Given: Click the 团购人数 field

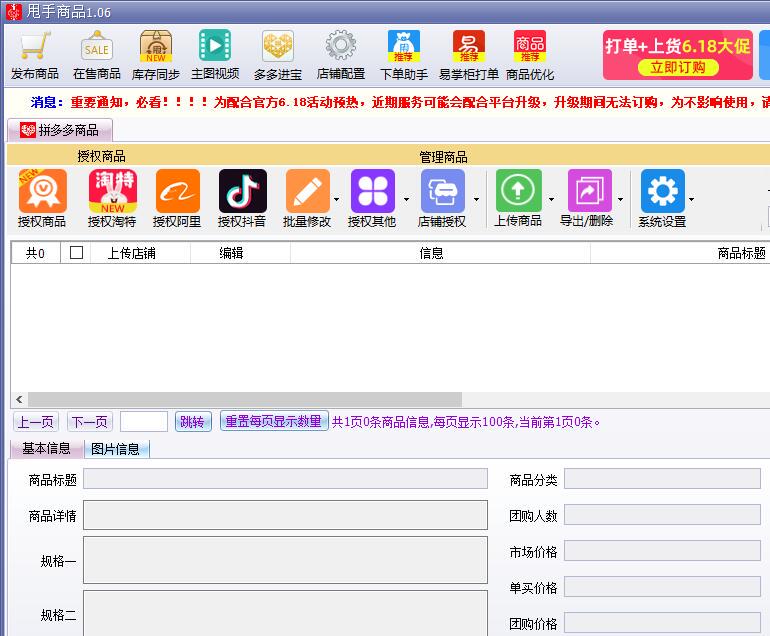Looking at the screenshot, I should click(x=662, y=515).
